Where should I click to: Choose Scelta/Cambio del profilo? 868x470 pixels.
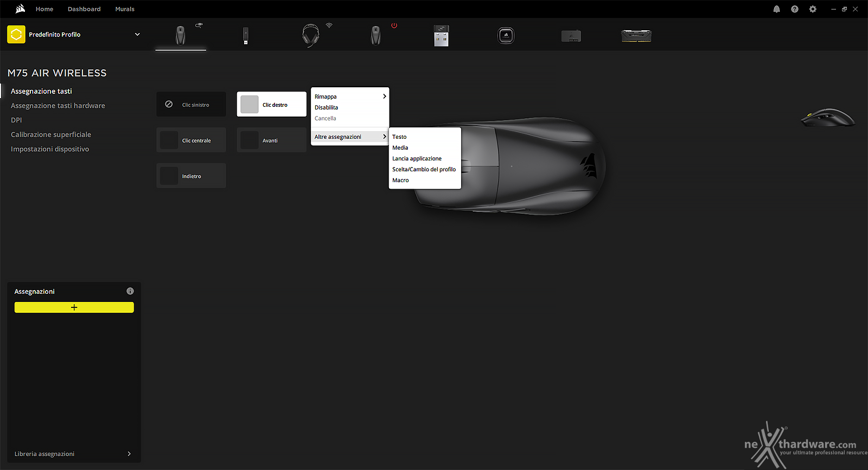(x=425, y=169)
